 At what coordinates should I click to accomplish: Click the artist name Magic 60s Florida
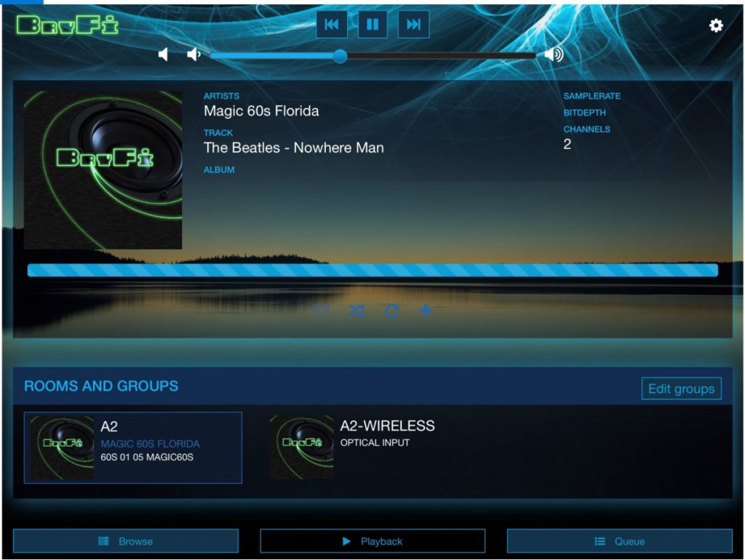click(x=261, y=111)
